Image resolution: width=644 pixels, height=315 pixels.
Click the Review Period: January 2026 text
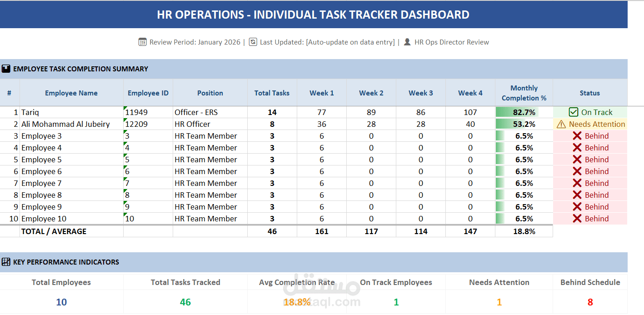click(x=195, y=42)
